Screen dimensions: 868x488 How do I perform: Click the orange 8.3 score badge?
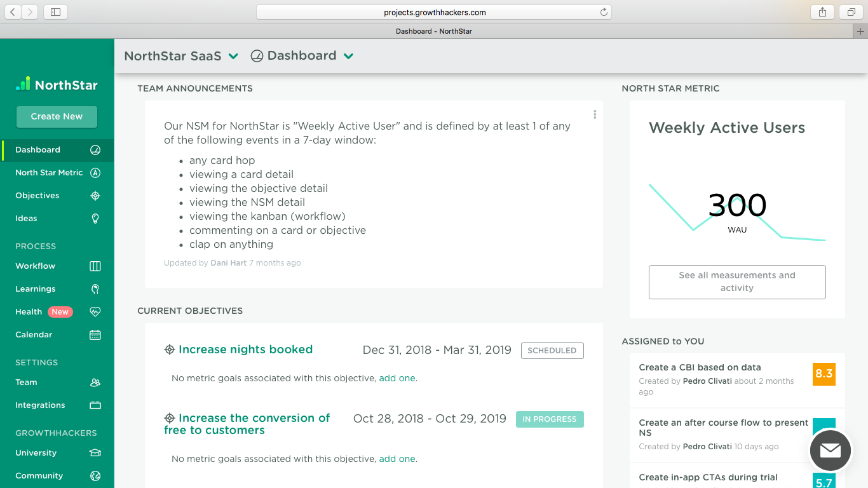tap(824, 374)
